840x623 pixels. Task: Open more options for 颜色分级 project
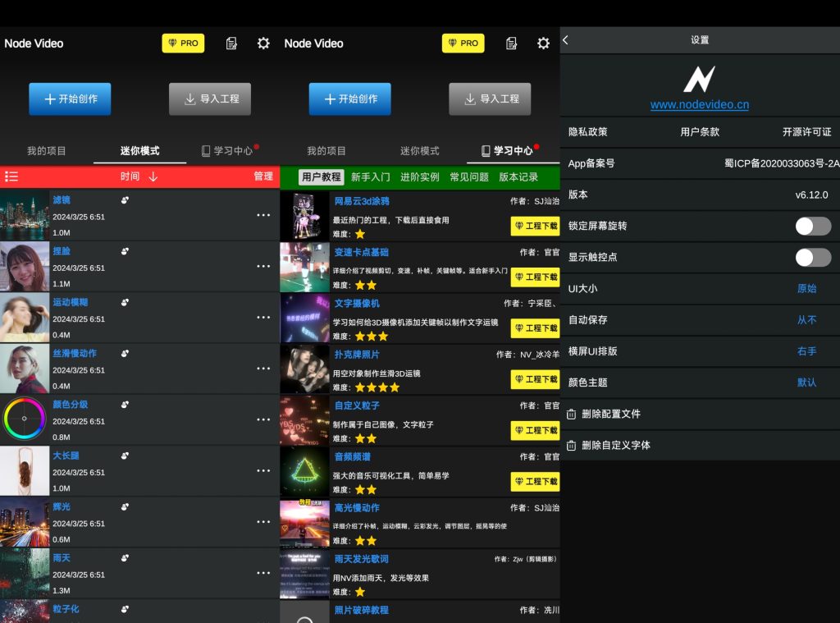pos(263,419)
